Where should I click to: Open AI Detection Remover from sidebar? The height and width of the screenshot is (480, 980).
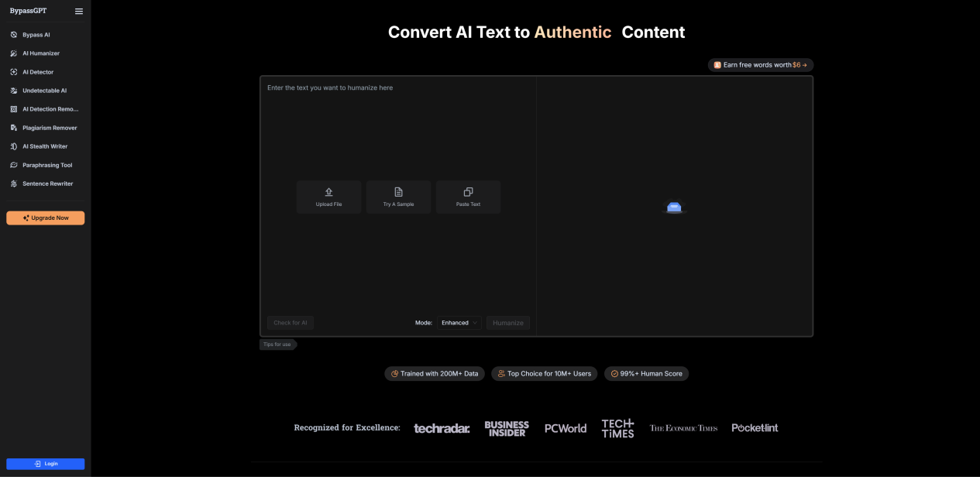click(x=46, y=109)
